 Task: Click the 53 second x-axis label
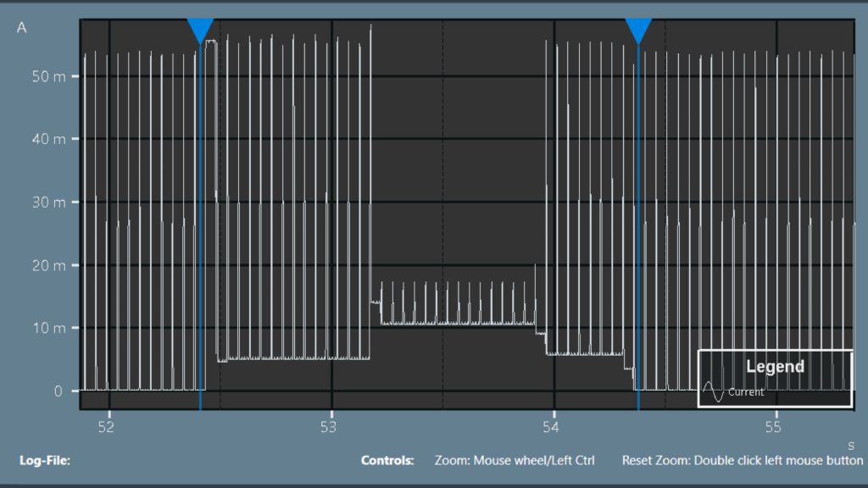tap(329, 427)
